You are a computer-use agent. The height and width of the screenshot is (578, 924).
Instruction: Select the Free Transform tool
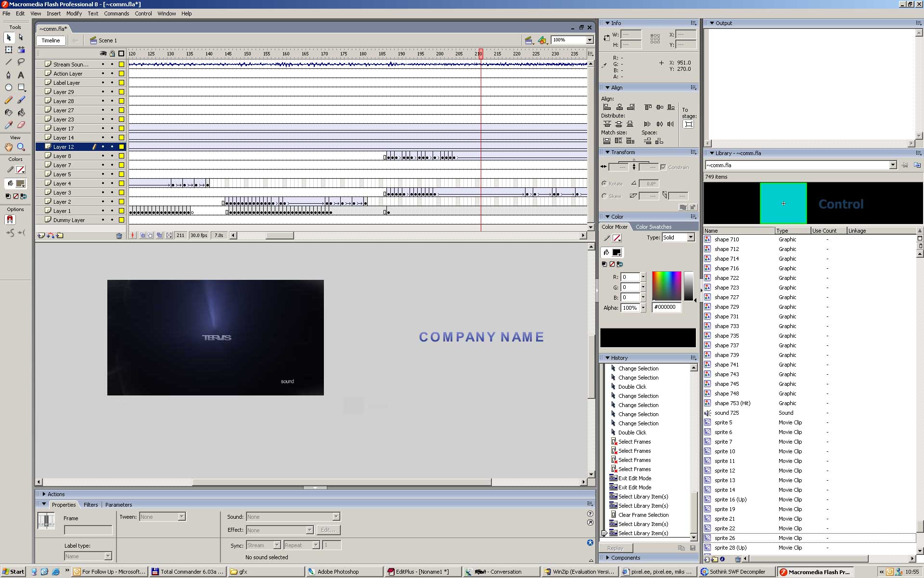pyautogui.click(x=8, y=50)
